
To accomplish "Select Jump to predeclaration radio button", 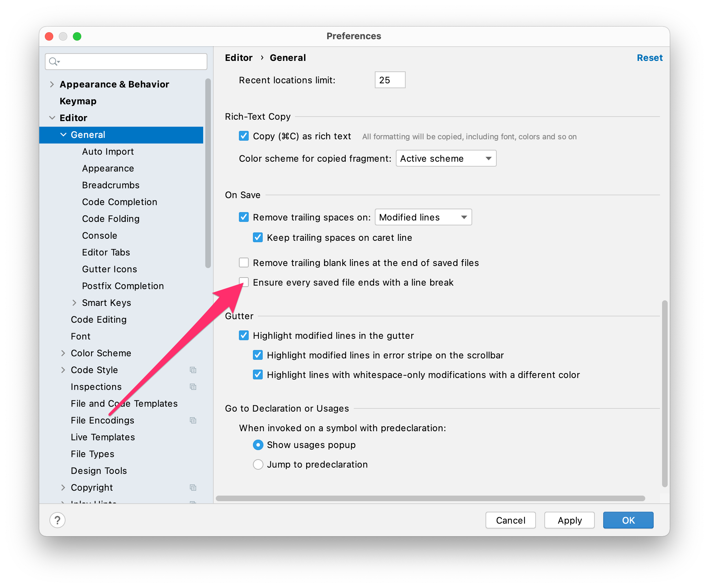I will 258,464.
